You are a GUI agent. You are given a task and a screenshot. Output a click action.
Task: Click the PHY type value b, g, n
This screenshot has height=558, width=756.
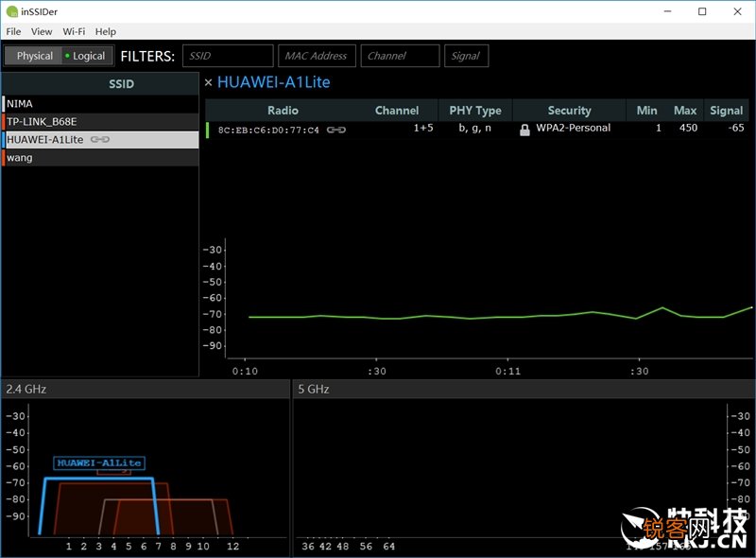(475, 128)
